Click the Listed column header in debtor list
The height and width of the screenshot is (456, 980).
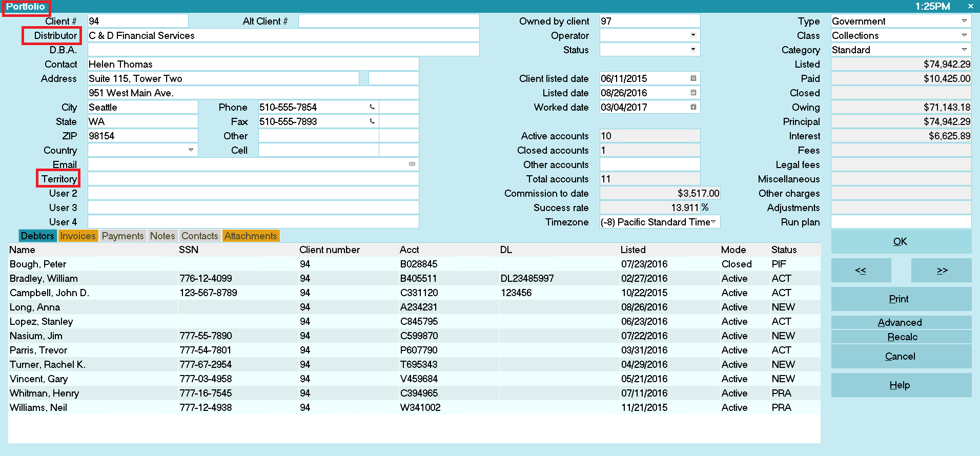click(x=633, y=250)
